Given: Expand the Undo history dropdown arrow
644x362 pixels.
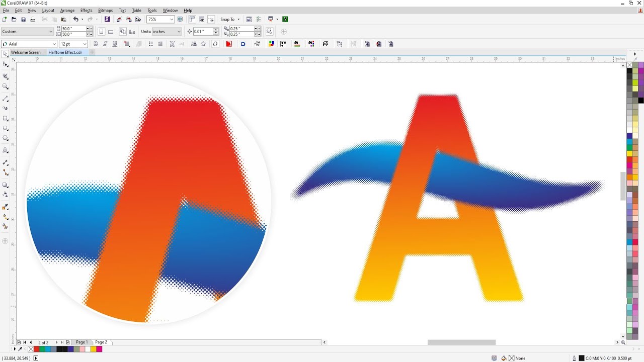Looking at the screenshot, I should pos(83,19).
